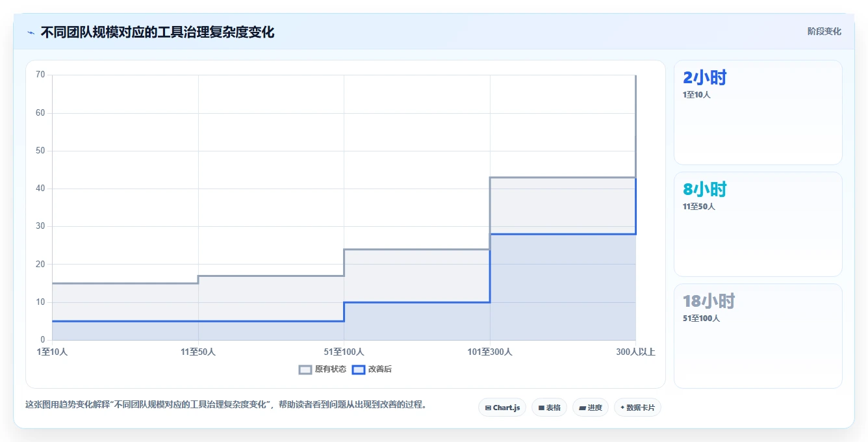Click the 1至10人 x-axis label
The width and height of the screenshot is (868, 442).
[53, 352]
